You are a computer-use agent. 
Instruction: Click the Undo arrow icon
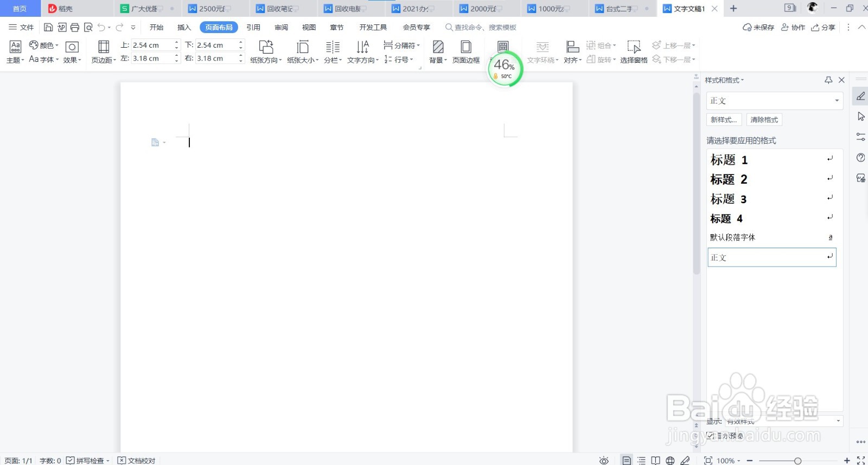point(101,27)
